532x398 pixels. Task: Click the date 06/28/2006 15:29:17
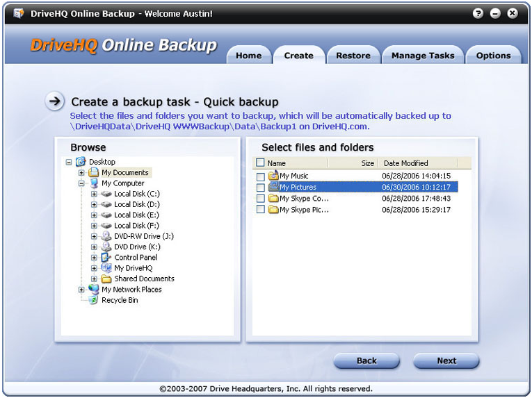[x=416, y=210]
